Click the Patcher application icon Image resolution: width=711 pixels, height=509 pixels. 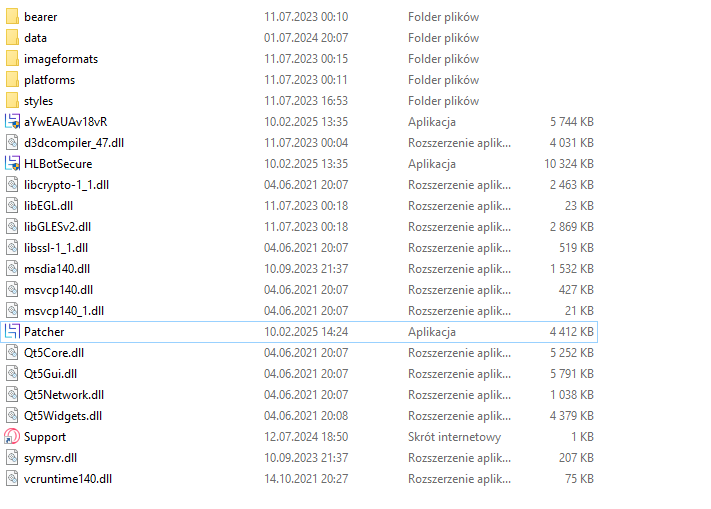pos(12,331)
